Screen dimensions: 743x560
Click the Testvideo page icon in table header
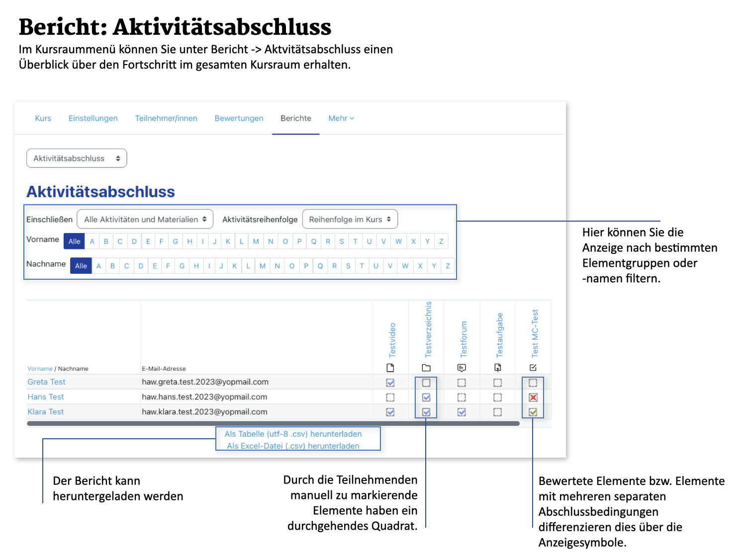[x=390, y=368]
